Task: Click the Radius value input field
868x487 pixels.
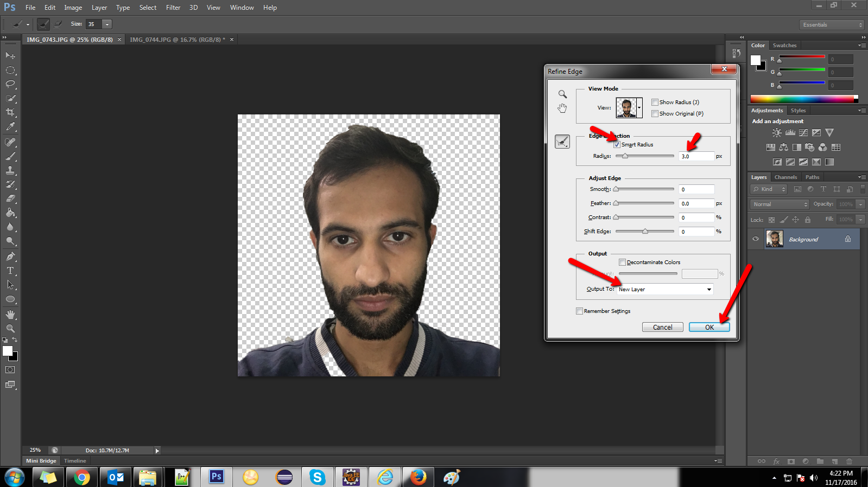Action: pyautogui.click(x=696, y=156)
